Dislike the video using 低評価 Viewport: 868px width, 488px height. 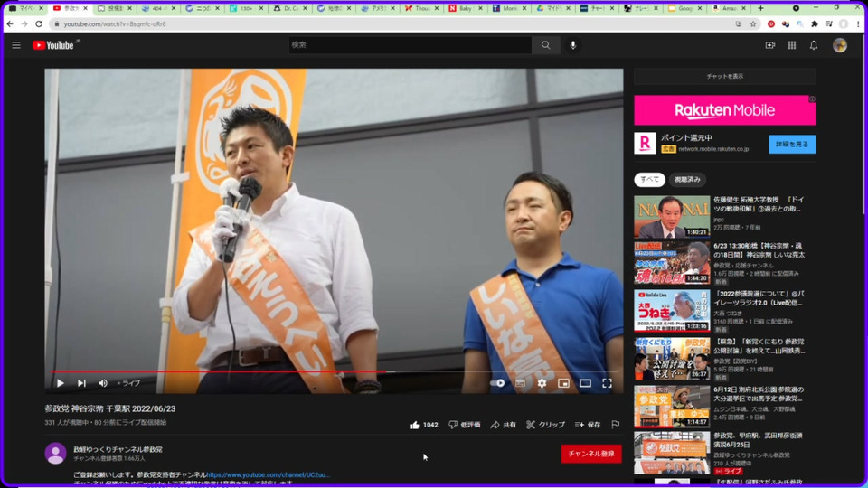tap(465, 425)
